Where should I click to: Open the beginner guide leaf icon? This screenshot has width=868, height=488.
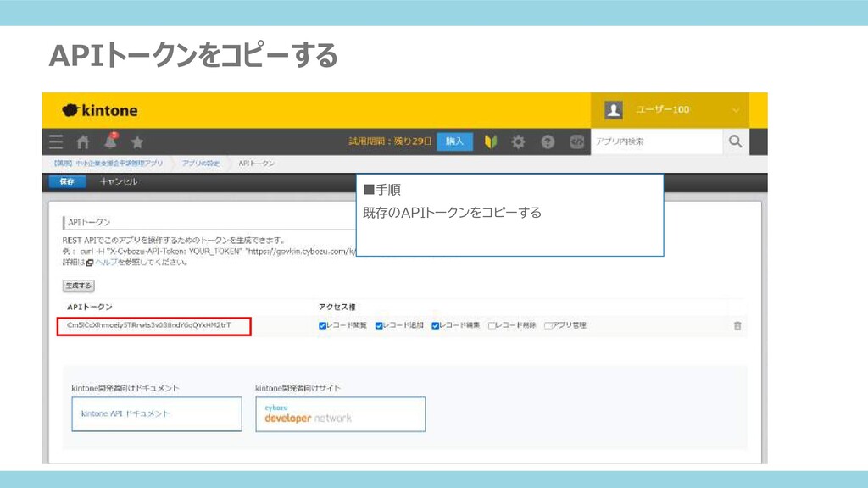(491, 142)
